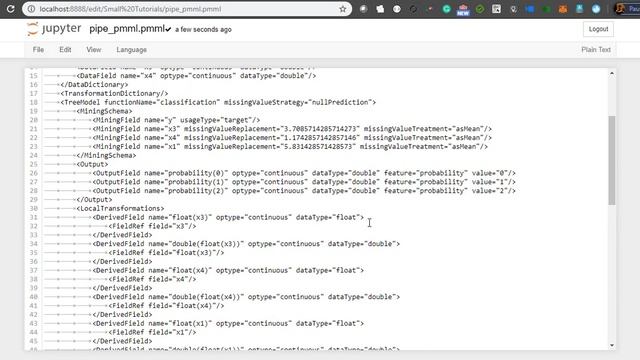
Task: Click the white puzzle-shaped extension icon
Action: point(380,9)
